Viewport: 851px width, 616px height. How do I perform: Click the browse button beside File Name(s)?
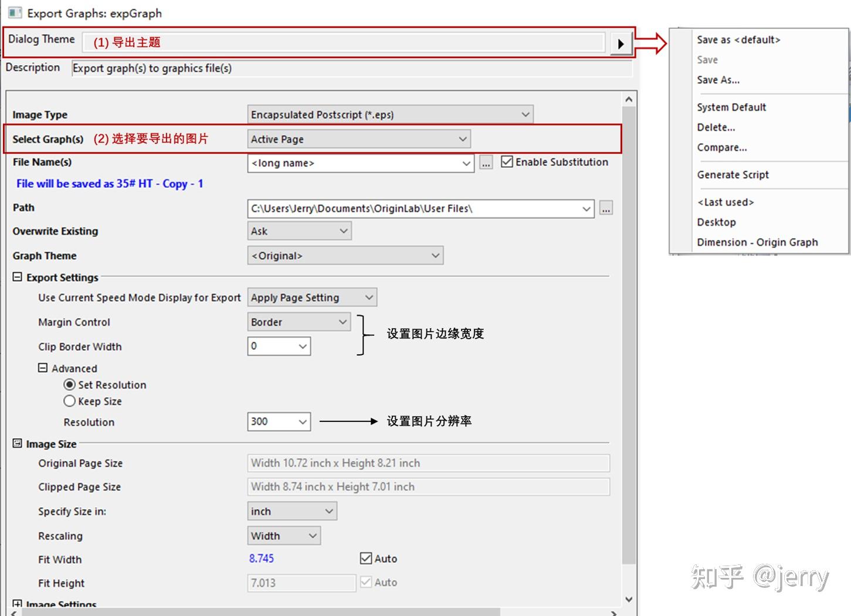coord(486,163)
